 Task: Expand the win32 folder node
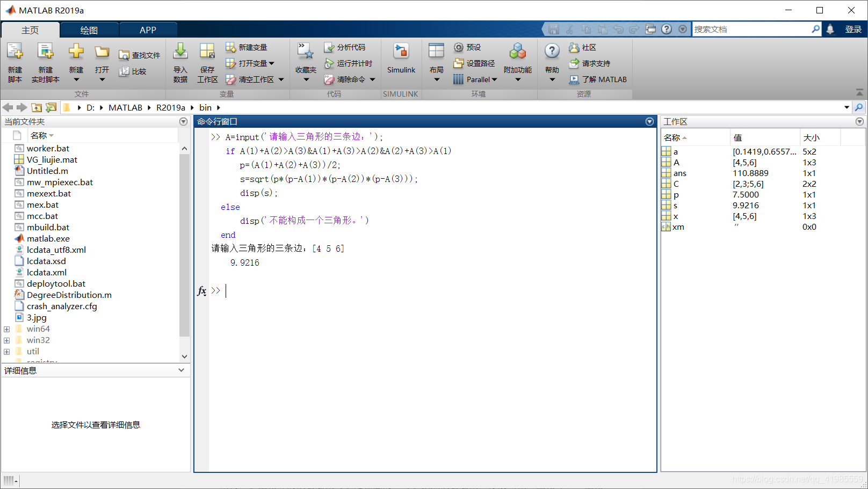pos(6,340)
